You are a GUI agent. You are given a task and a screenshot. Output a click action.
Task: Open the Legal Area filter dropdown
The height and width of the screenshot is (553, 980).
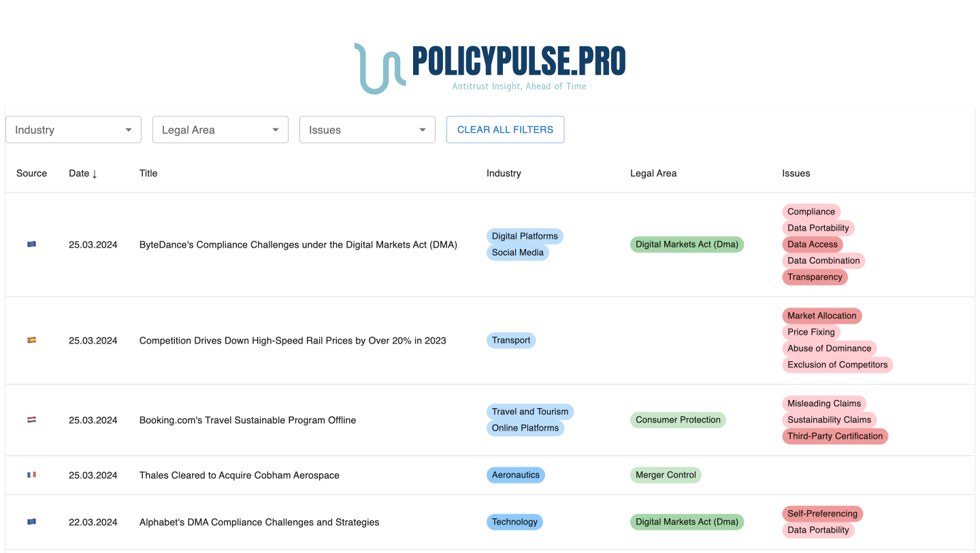point(220,130)
